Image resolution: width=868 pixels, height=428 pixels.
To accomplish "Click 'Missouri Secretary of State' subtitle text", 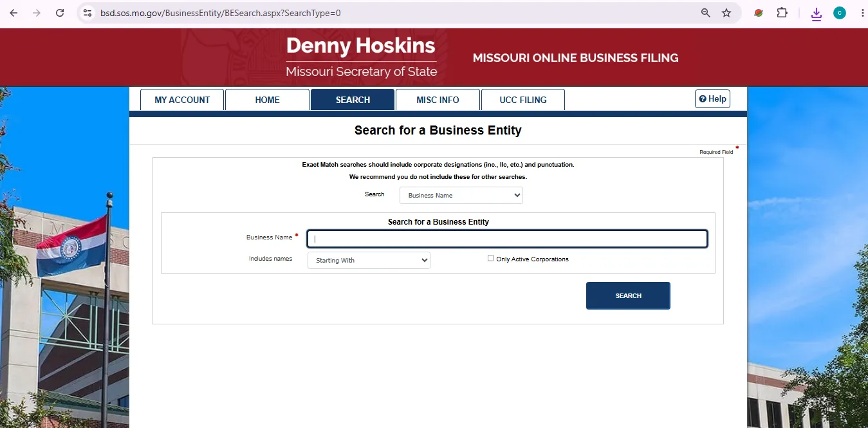I will pos(361,71).
